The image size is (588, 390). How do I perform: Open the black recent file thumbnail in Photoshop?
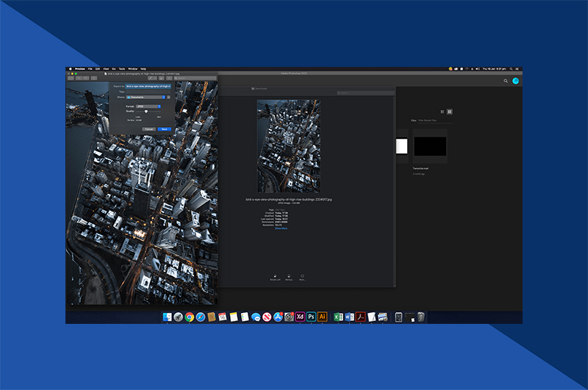pos(430,146)
